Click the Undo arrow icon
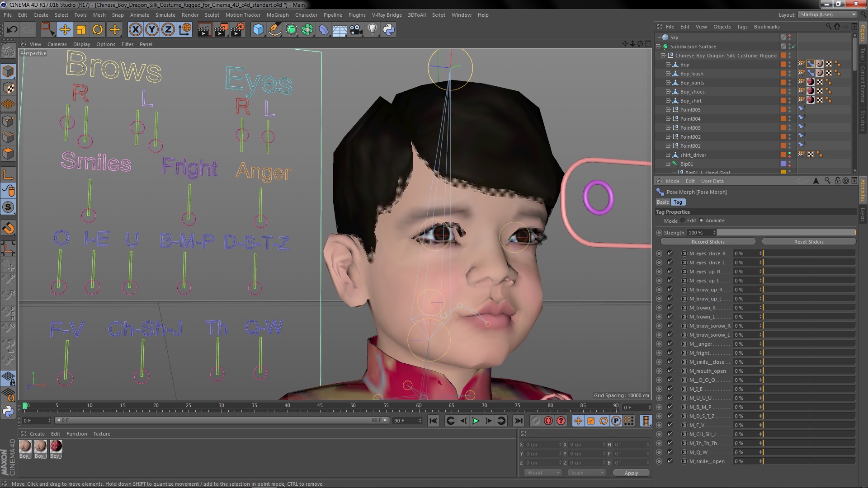The height and width of the screenshot is (488, 868). [x=12, y=30]
